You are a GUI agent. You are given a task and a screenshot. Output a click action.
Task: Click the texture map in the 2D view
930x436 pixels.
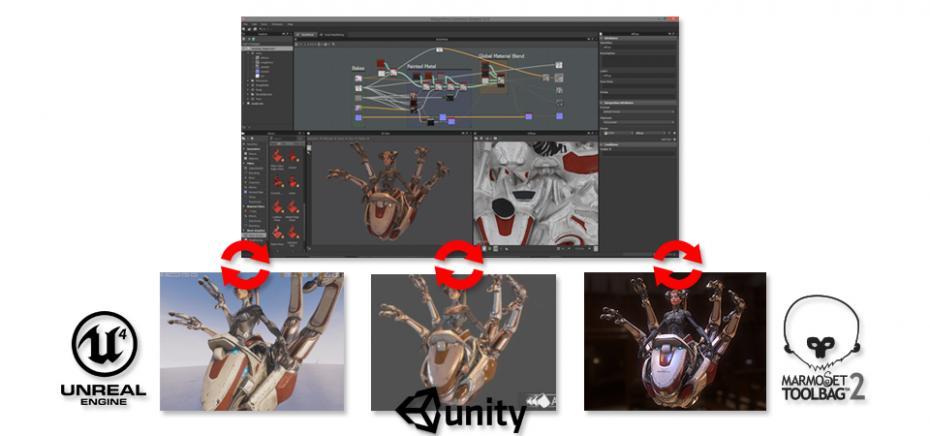click(537, 193)
